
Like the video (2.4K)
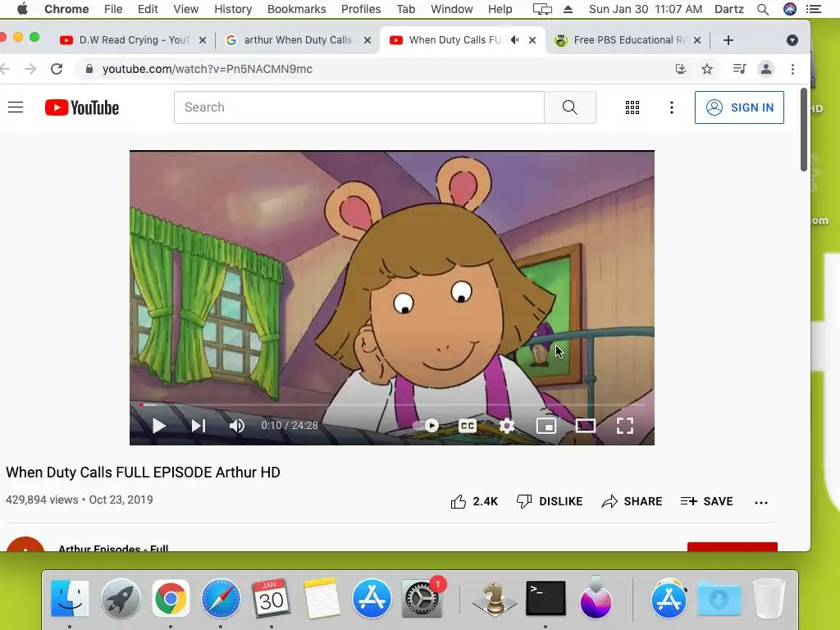pos(474,501)
